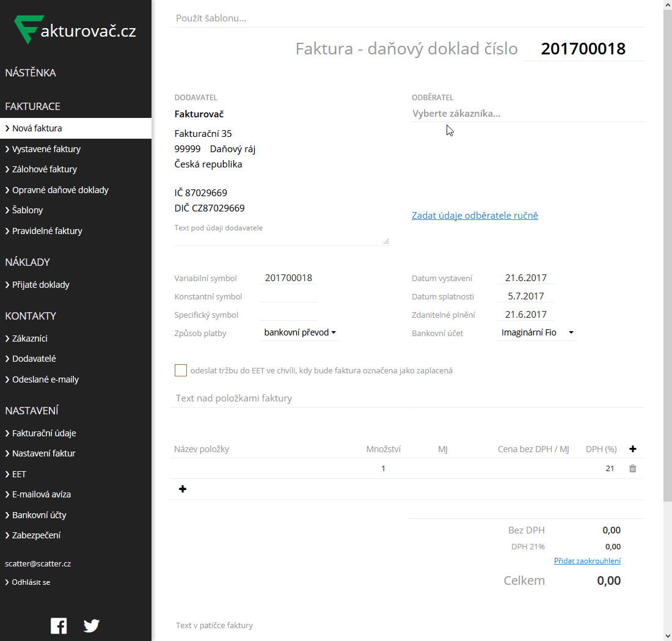Viewport: 672px width, 641px height.
Task: Open the 'Způsob platby' payment method dropdown
Action: pos(299,332)
